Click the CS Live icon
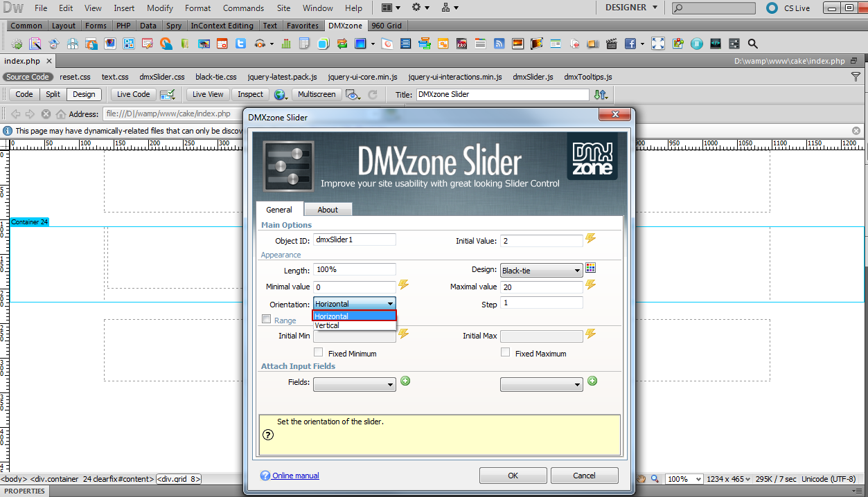This screenshot has width=868, height=497. click(772, 8)
